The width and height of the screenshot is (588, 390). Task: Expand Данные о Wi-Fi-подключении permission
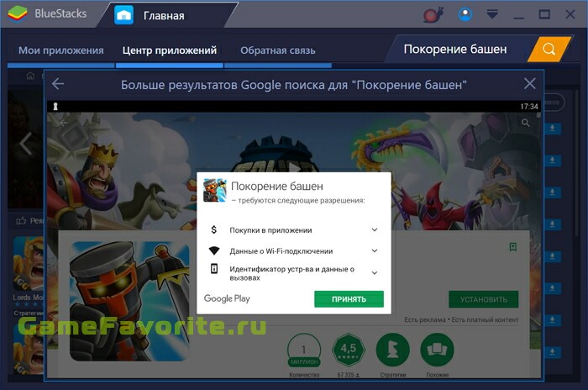click(x=375, y=250)
